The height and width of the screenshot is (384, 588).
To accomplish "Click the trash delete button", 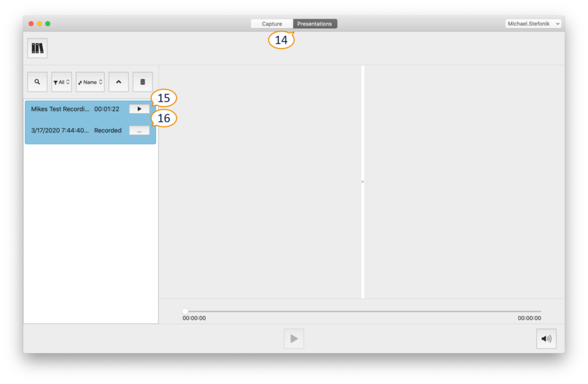I will [142, 82].
